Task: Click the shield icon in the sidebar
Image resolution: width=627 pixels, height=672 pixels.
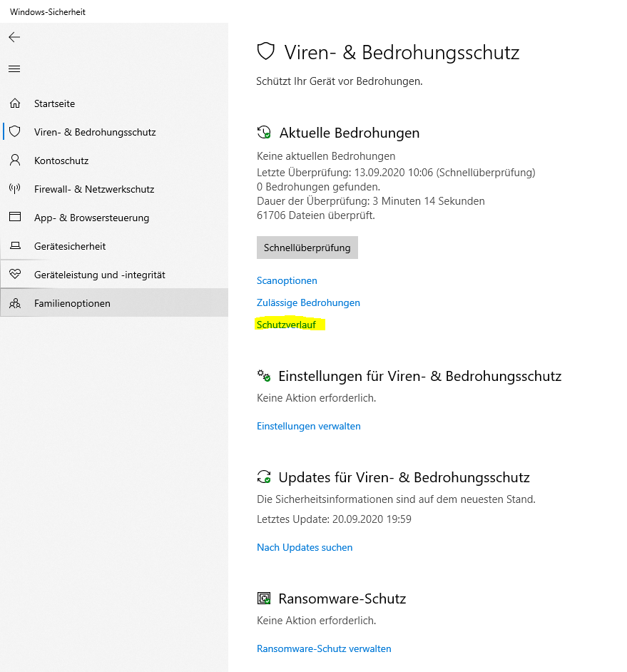Action: (x=15, y=131)
